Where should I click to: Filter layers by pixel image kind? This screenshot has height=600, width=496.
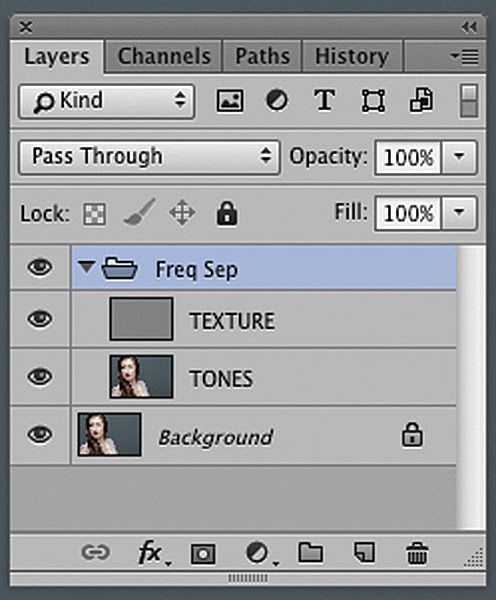[x=230, y=101]
